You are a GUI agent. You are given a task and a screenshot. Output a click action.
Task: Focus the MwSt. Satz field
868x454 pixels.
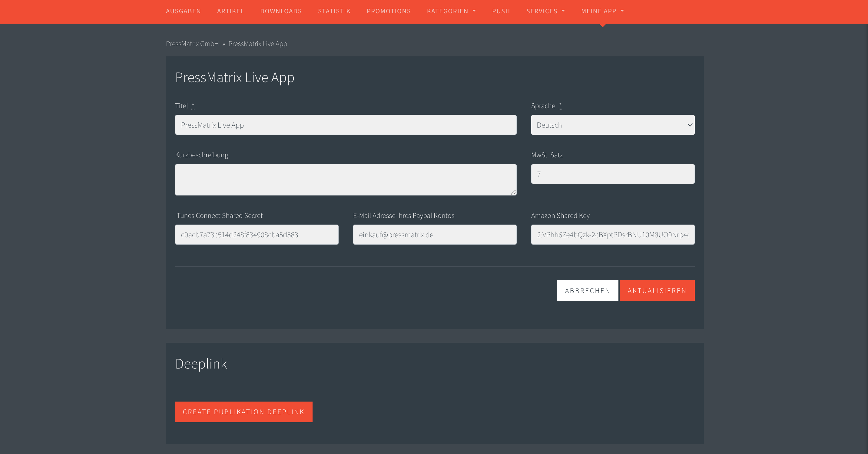pos(613,174)
